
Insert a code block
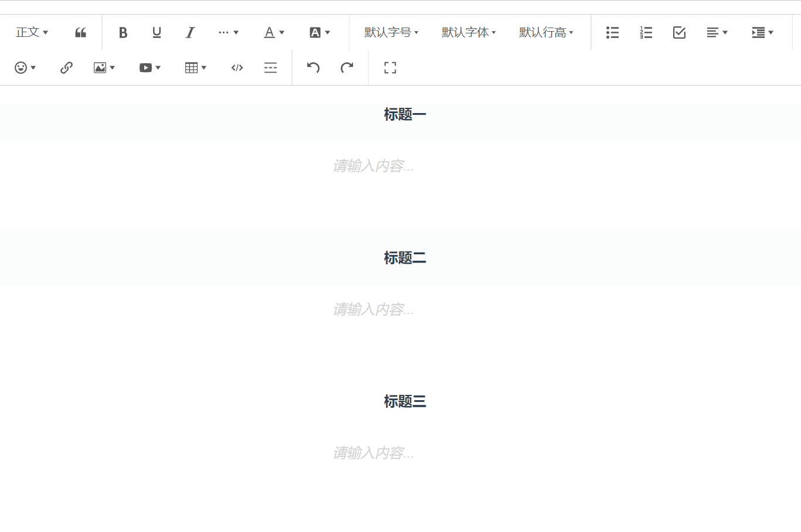point(237,67)
